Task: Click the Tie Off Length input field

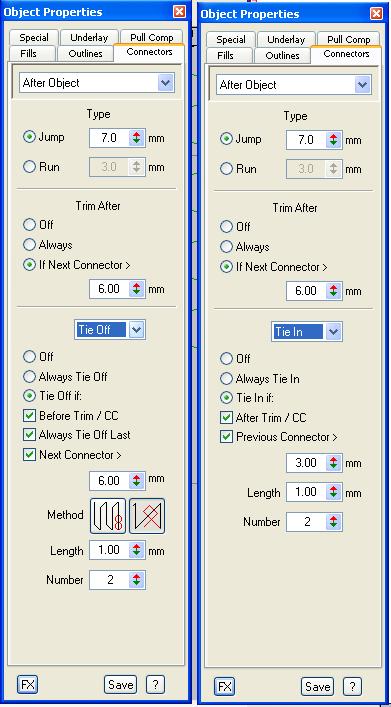Action: point(110,550)
